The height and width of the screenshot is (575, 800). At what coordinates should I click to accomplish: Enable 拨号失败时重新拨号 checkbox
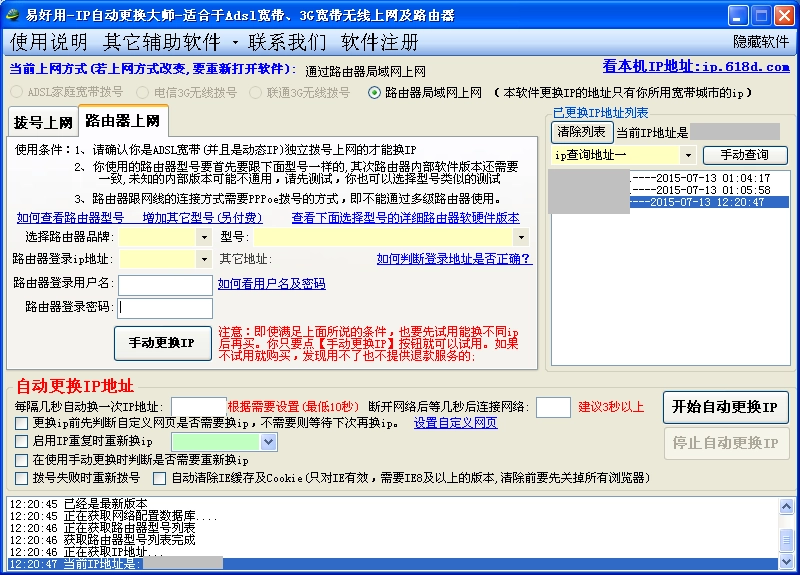pos(21,479)
